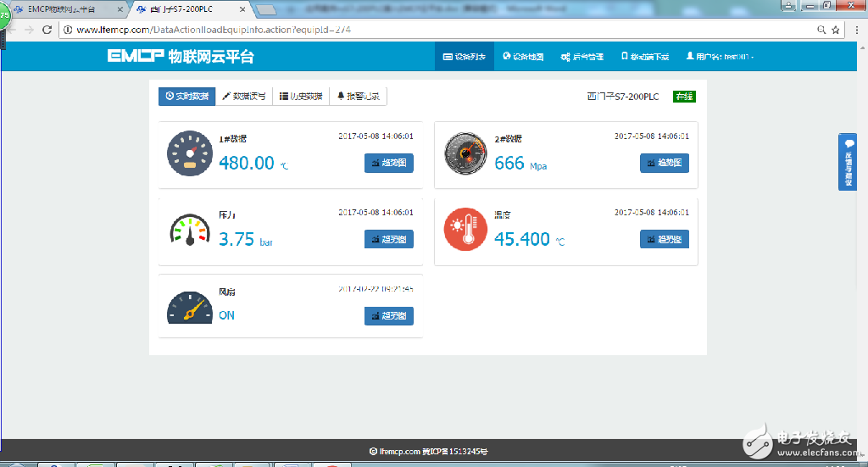Switch to the 报警记录 tab

coord(359,97)
